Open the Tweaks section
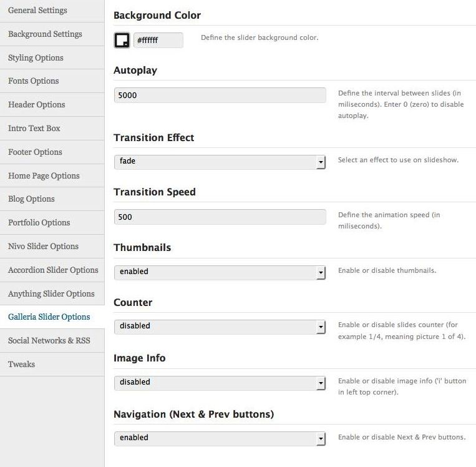 tap(21, 365)
